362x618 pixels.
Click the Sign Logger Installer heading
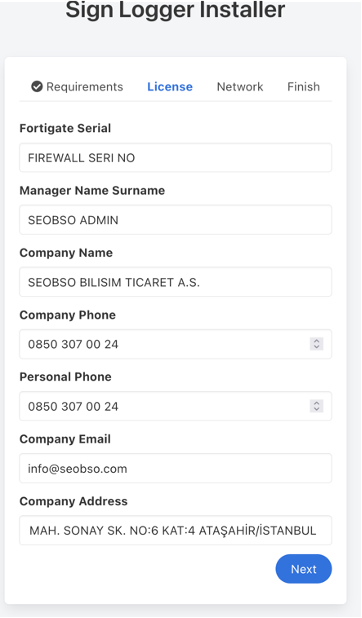pos(175,9)
